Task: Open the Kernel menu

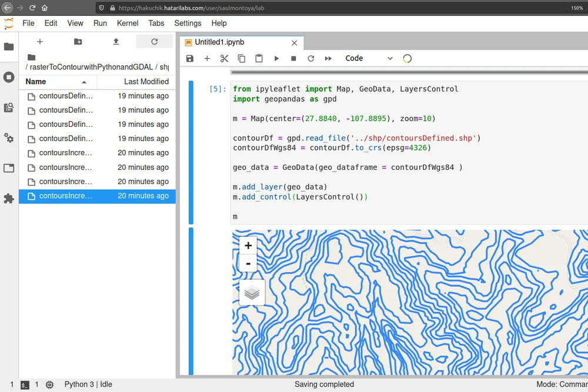Action: click(128, 24)
